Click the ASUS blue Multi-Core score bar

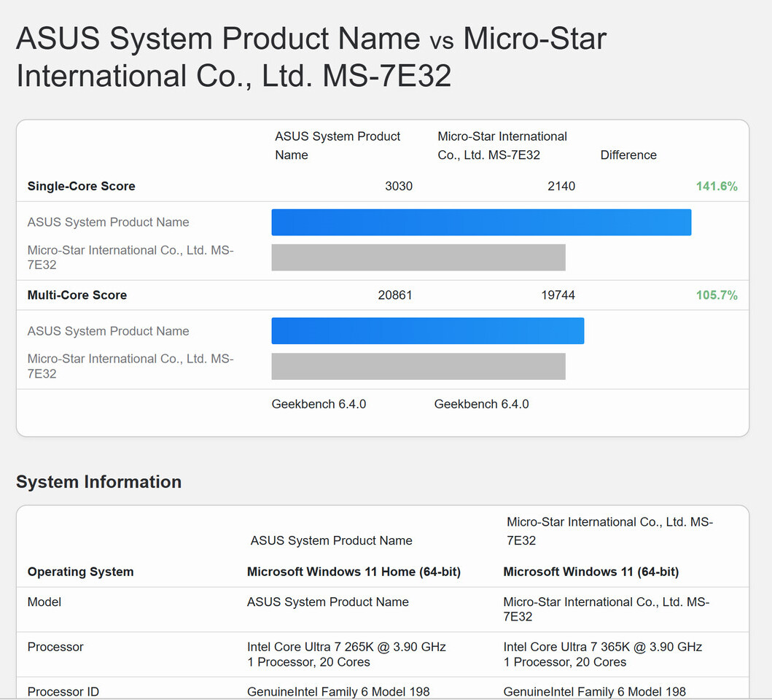pos(427,330)
